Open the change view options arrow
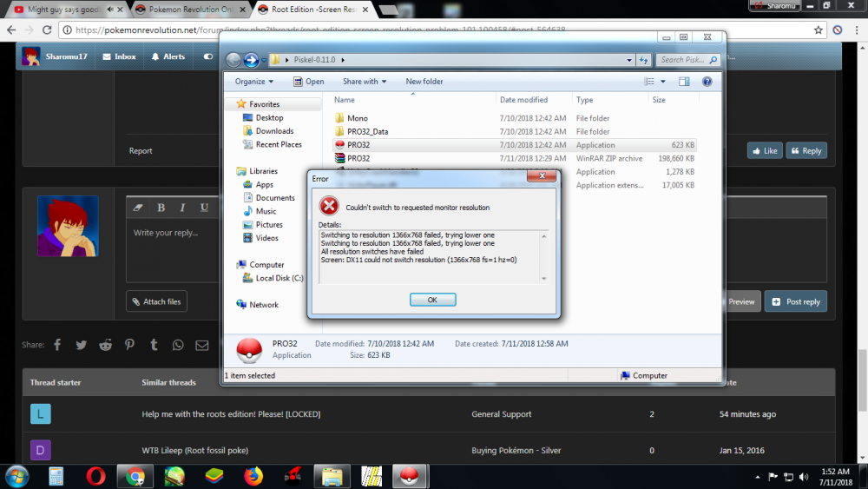Image resolution: width=868 pixels, height=489 pixels. [x=661, y=82]
